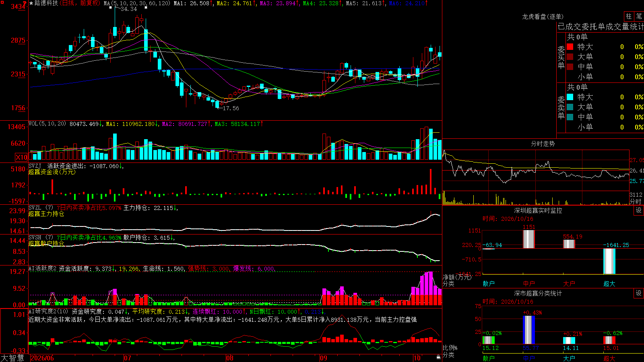This screenshot has height=362, width=644.
Task: Click the VOL(5,10,20) indicator label
Action: 47,123
